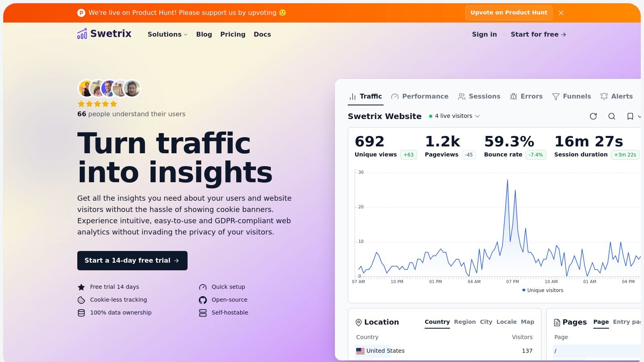Open the Sessions tab
The image size is (644, 362).
click(479, 97)
